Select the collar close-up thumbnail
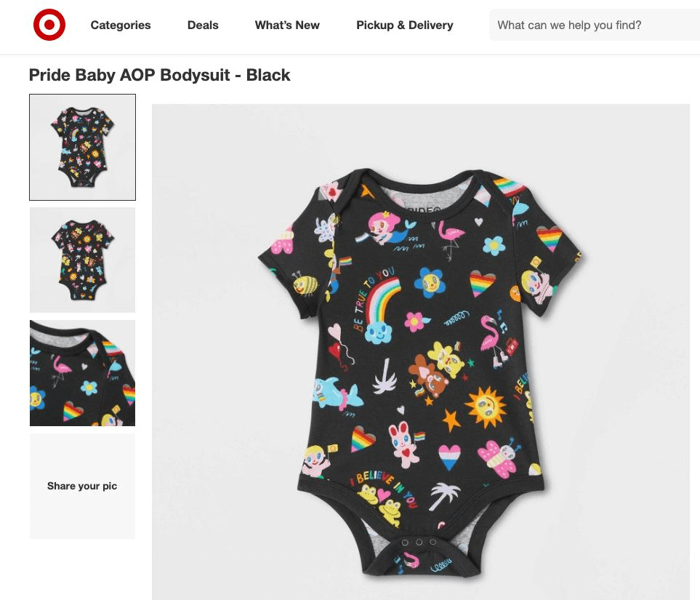This screenshot has width=700, height=600. coord(83,373)
